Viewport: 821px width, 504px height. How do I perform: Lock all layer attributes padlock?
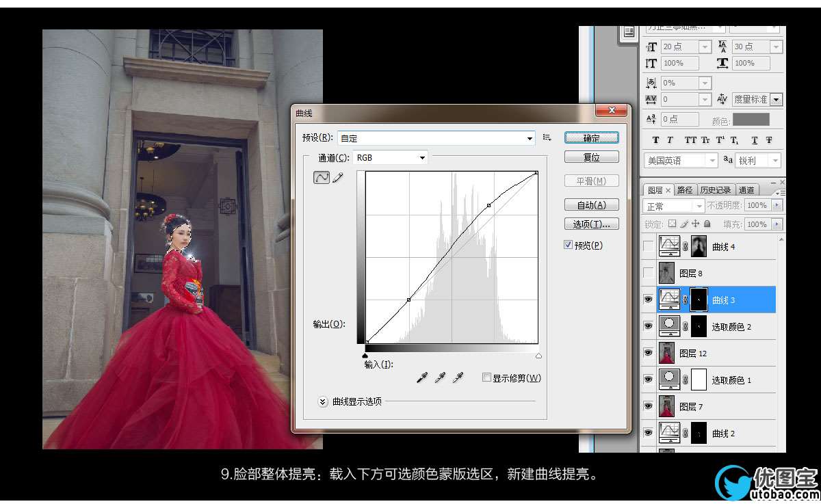[707, 224]
